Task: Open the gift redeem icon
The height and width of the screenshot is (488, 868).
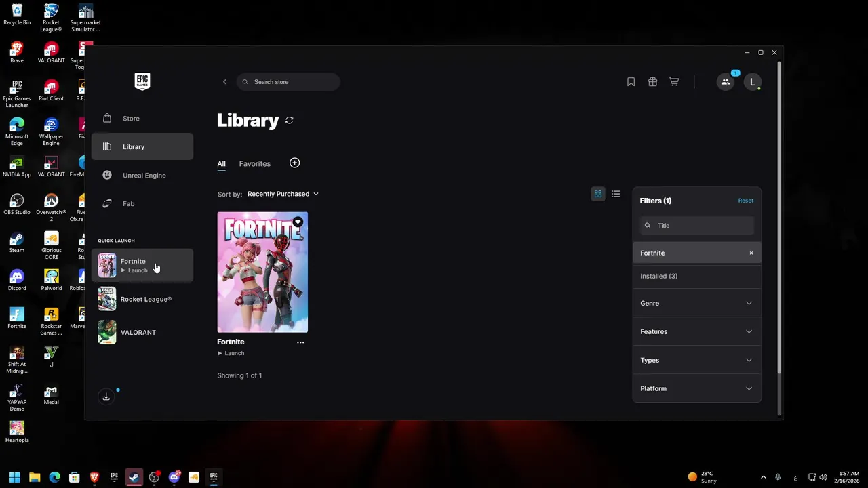Action: point(652,82)
